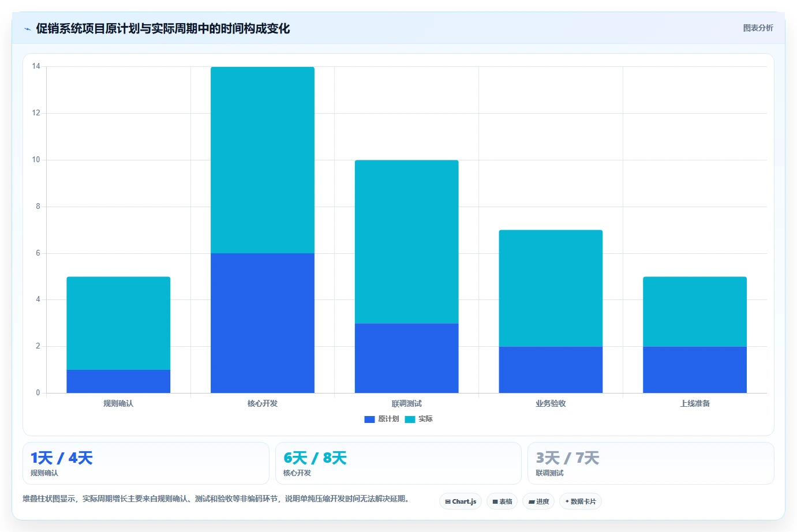Select the 数据卡片 tag

click(581, 501)
